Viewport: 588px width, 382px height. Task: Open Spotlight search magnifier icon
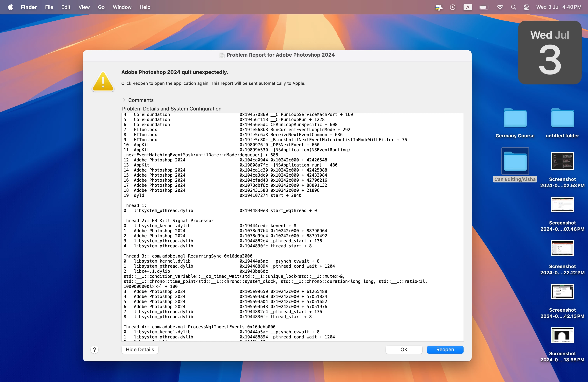pyautogui.click(x=513, y=7)
